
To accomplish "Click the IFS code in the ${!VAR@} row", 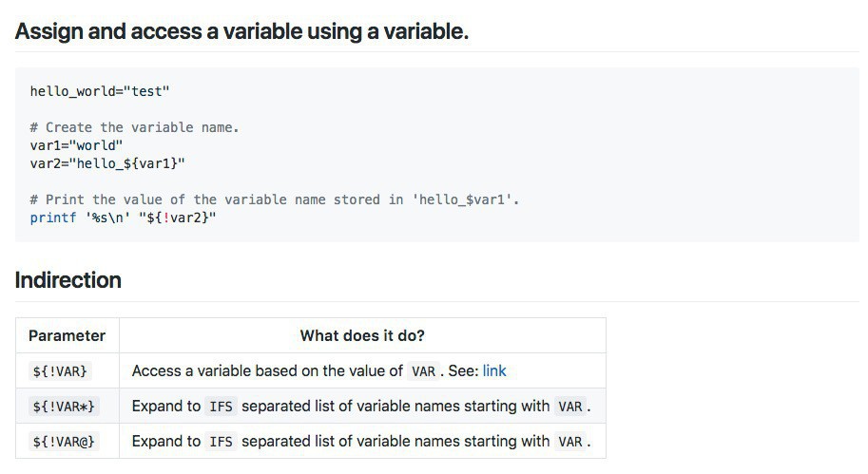I will point(221,442).
